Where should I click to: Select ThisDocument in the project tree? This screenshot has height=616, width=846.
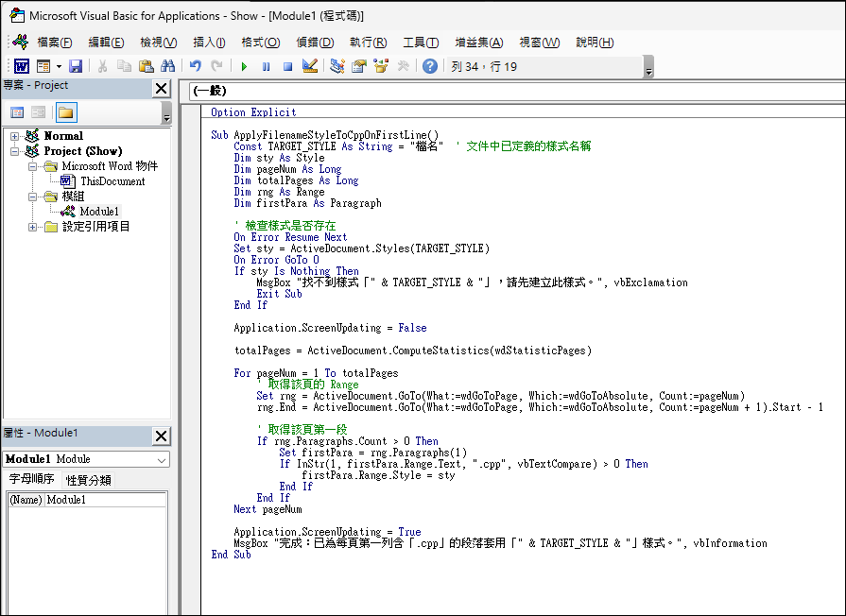(x=112, y=181)
